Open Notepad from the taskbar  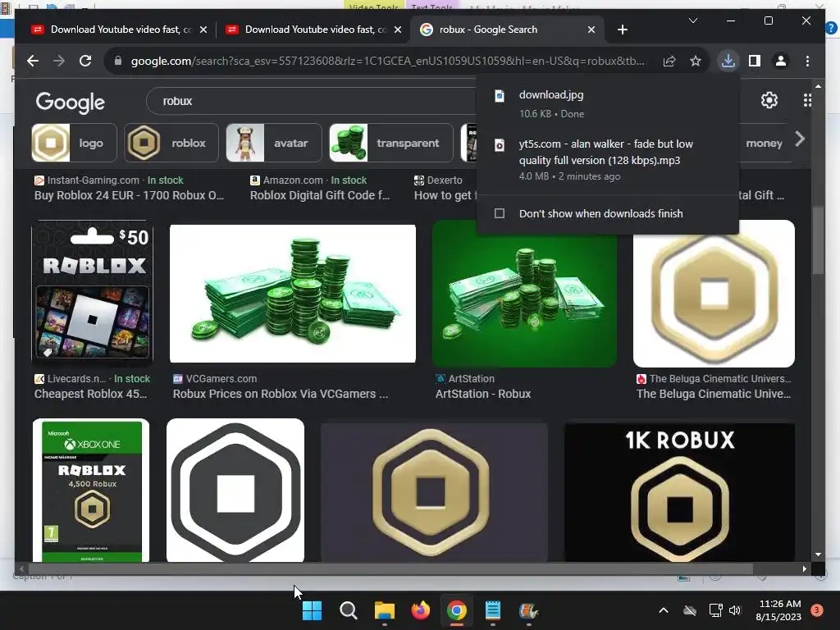tap(493, 610)
